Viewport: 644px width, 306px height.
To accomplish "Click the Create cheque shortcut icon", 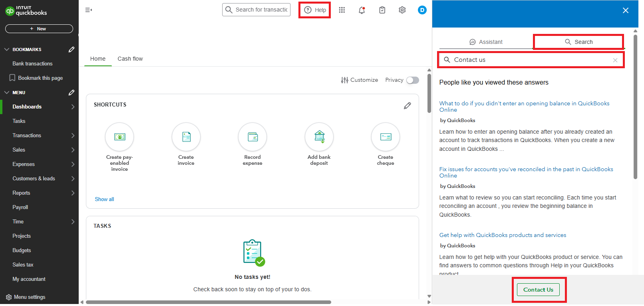I will [x=386, y=137].
